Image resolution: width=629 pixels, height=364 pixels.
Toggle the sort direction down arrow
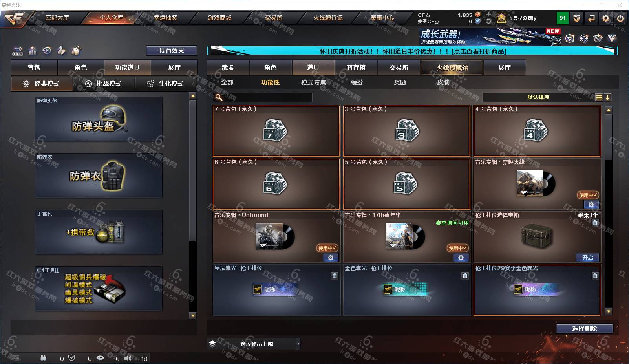coord(608,97)
